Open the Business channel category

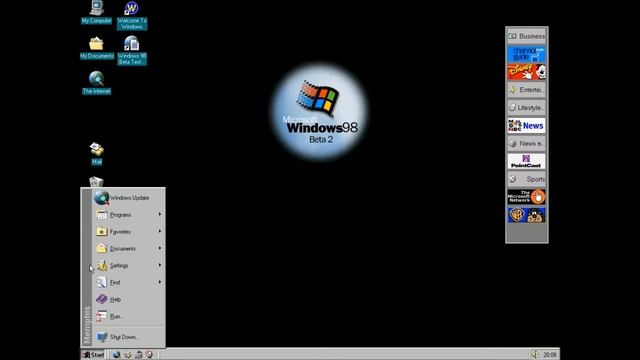[527, 36]
